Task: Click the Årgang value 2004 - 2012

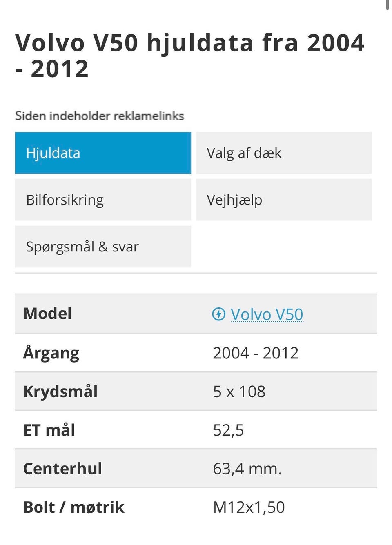Action: pos(256,353)
